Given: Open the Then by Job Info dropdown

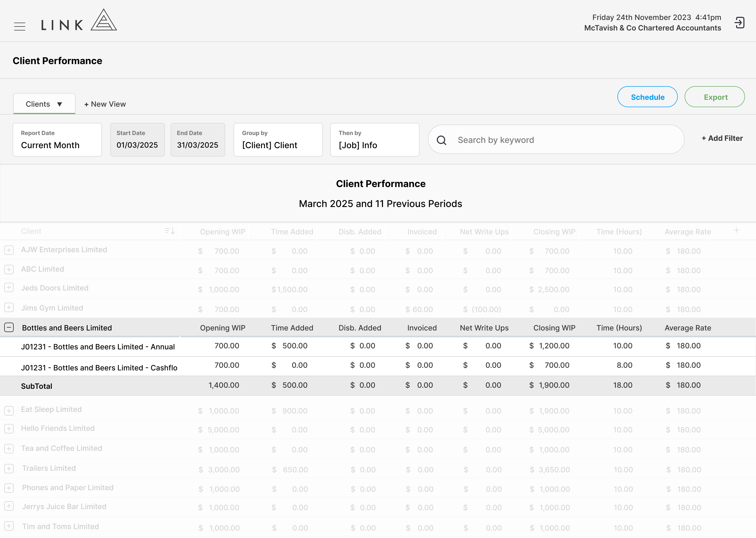Looking at the screenshot, I should (x=375, y=139).
